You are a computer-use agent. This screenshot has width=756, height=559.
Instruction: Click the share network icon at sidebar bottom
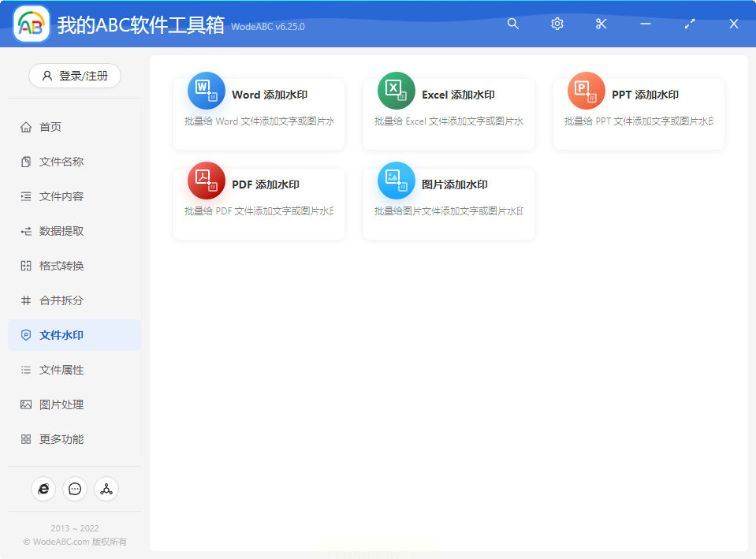click(x=106, y=489)
